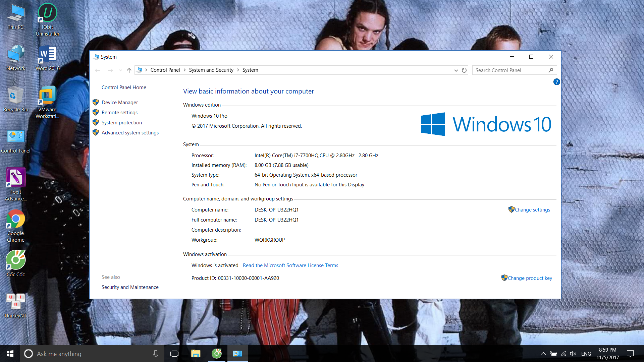The image size is (644, 362).
Task: Click the Back navigation arrow
Action: pos(98,70)
